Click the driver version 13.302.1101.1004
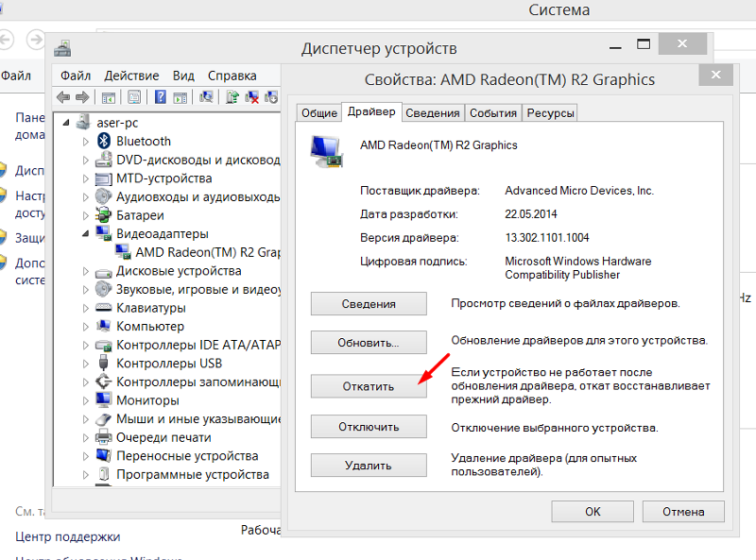This screenshot has width=756, height=560. [x=547, y=238]
